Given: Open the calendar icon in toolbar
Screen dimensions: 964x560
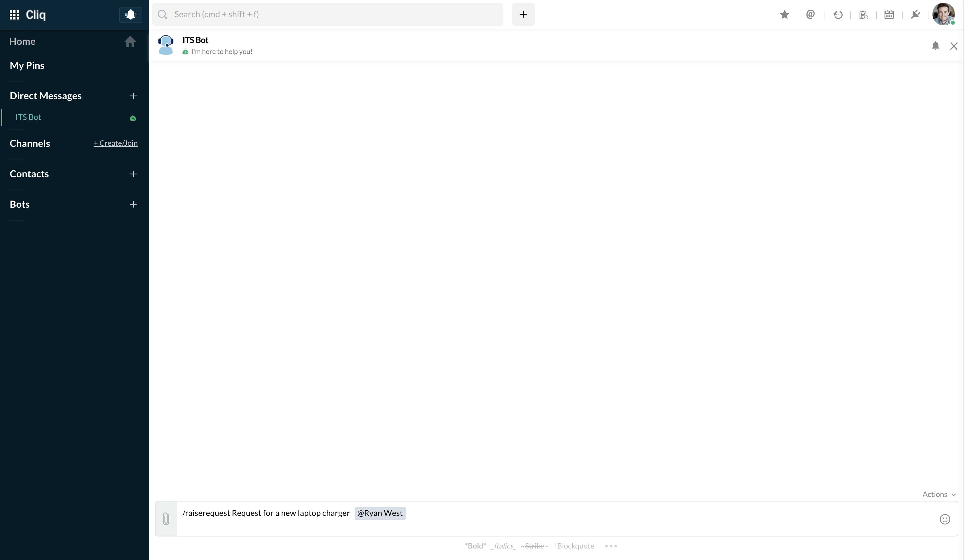Looking at the screenshot, I should [889, 15].
